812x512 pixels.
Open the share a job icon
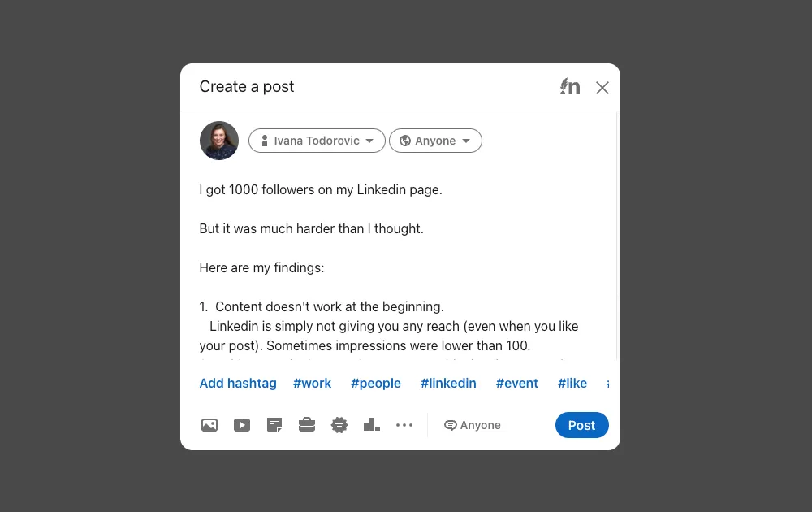(307, 424)
